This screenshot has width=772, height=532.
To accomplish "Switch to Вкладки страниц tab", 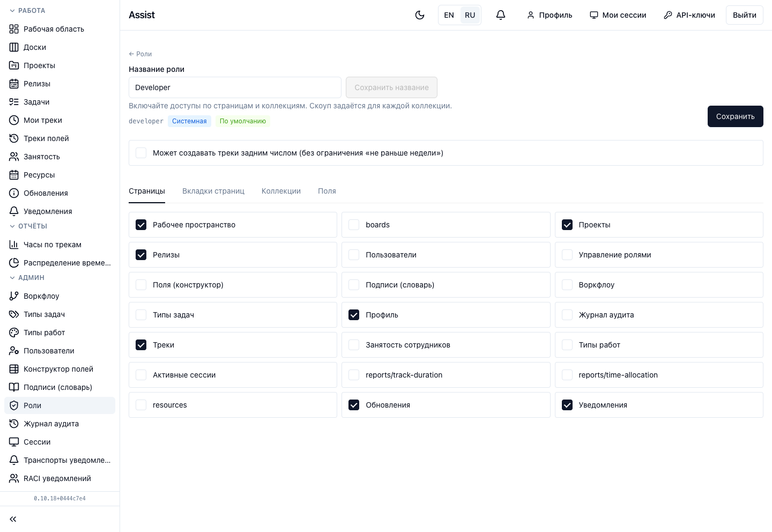I will coord(213,191).
